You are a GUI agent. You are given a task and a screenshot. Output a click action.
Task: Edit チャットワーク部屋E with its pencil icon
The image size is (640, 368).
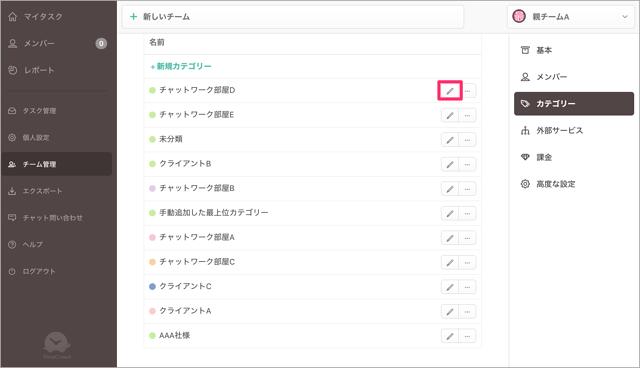[x=450, y=115]
